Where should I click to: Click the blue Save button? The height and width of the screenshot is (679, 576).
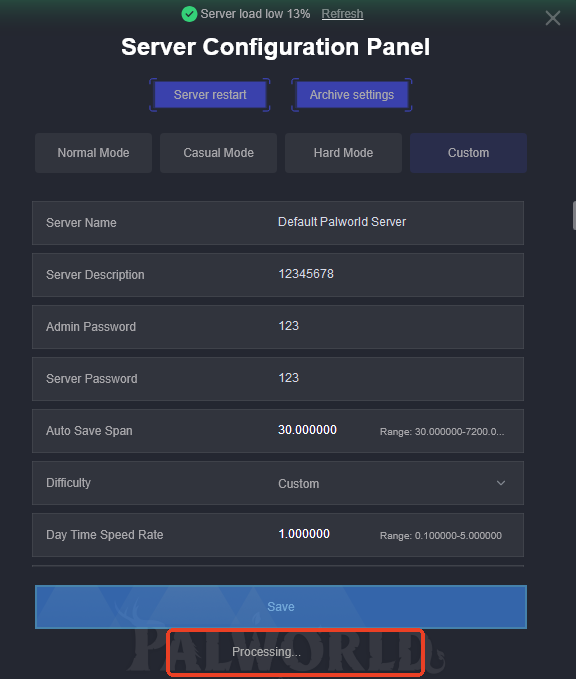point(281,607)
